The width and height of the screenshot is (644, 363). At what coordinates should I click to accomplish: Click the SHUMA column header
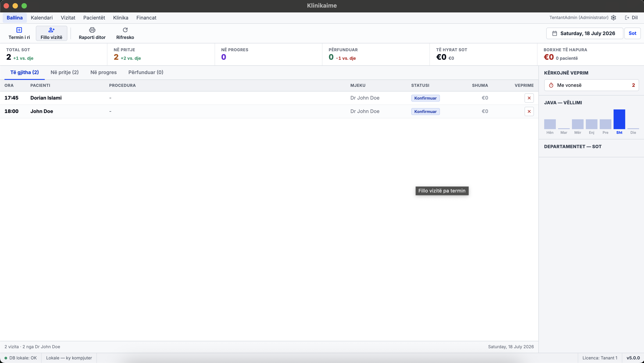coord(480,85)
